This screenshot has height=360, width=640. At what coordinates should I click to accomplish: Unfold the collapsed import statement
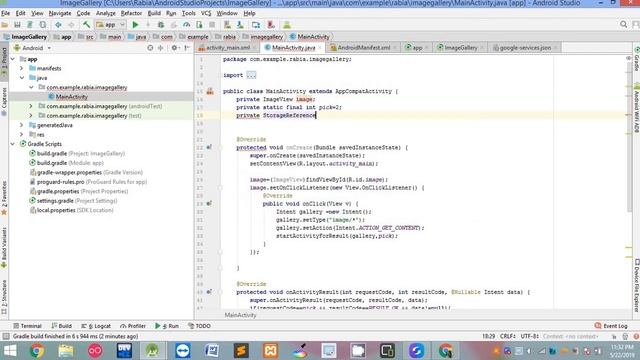coord(251,75)
